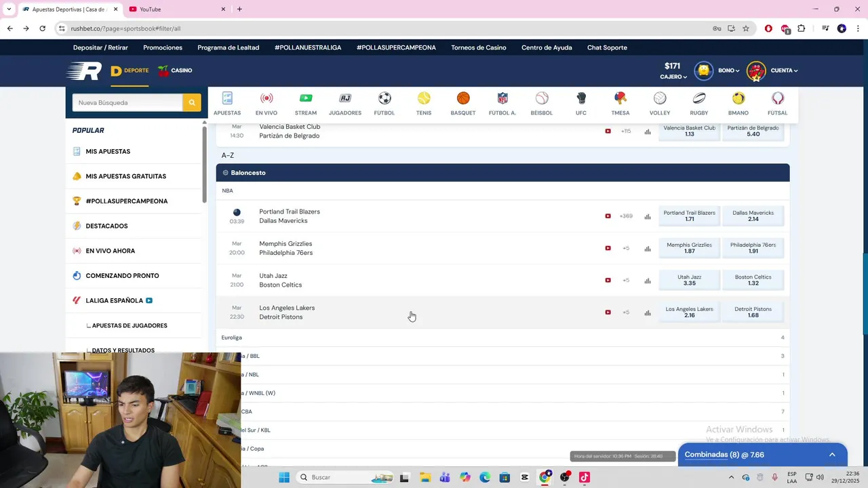Switch to the Deporte tab
This screenshot has height=488, width=868.
pos(130,70)
